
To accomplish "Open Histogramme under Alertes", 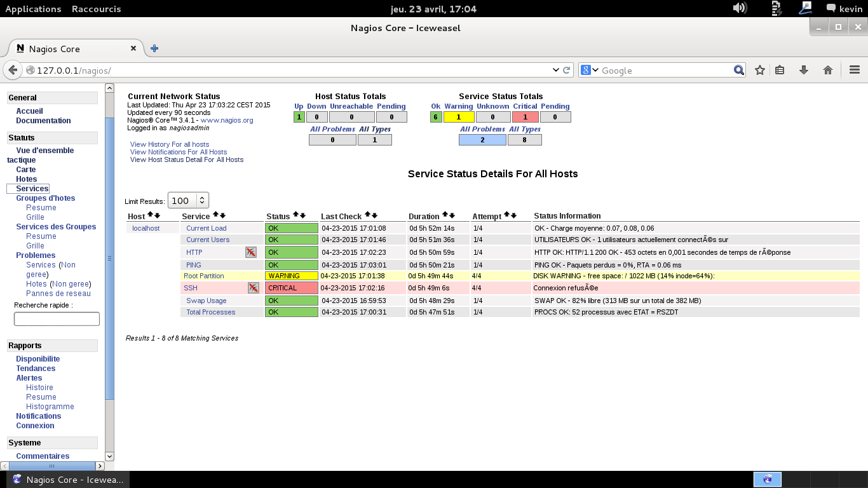I will 50,407.
